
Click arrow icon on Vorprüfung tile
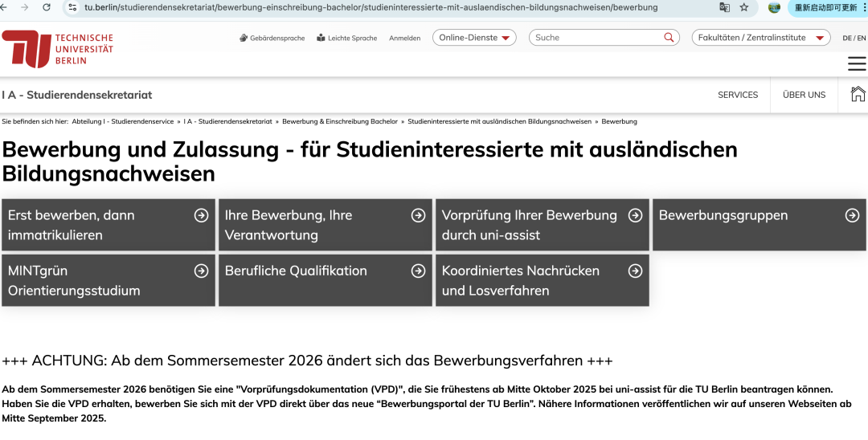click(x=636, y=215)
